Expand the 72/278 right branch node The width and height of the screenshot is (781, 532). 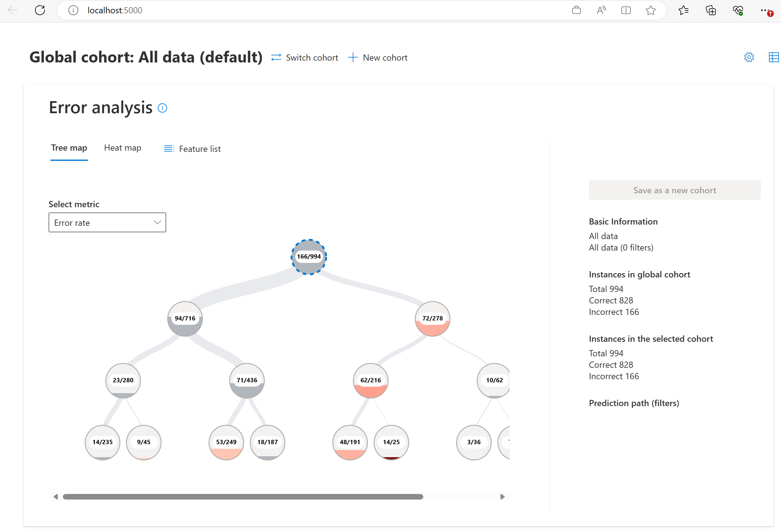tap(433, 319)
